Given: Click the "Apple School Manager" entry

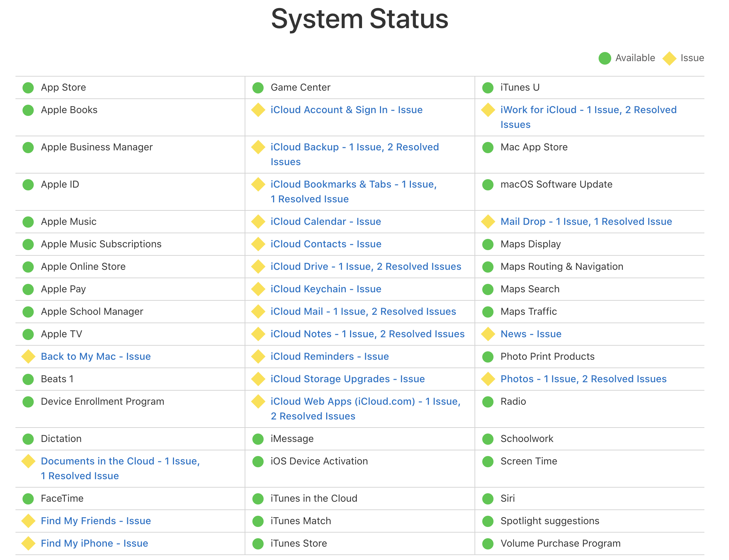Looking at the screenshot, I should click(x=92, y=312).
